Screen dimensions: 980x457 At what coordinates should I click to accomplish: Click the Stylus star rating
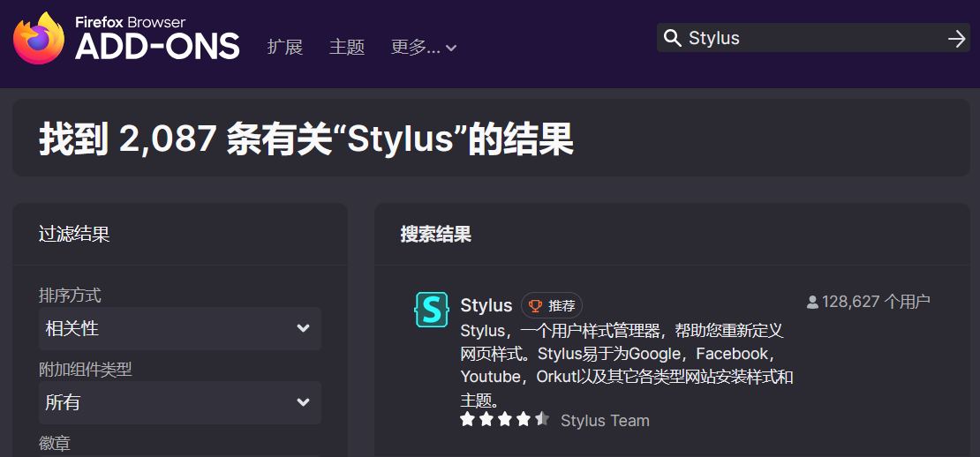tap(504, 420)
